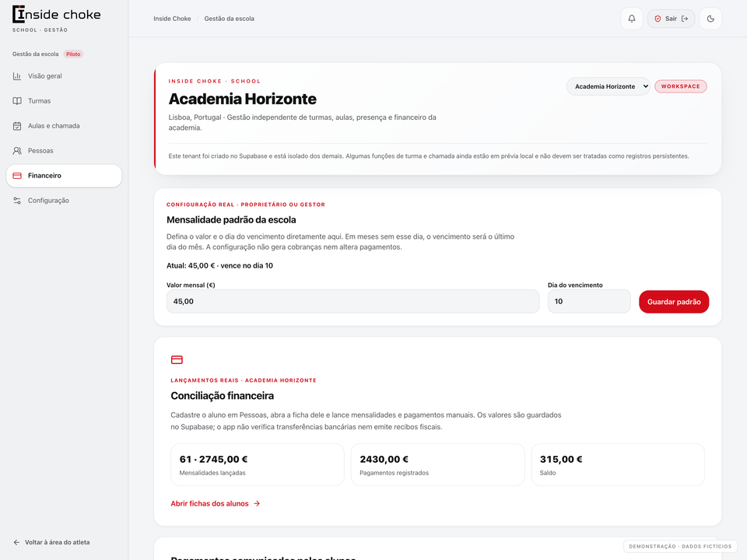The height and width of the screenshot is (560, 747).
Task: Click the Pagamentos registrados card showing 2430,00 €
Action: 437,465
